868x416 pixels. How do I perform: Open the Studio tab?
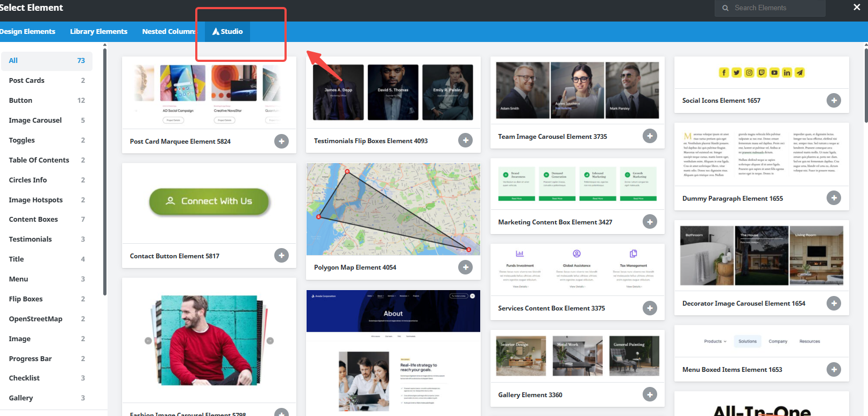[227, 31]
